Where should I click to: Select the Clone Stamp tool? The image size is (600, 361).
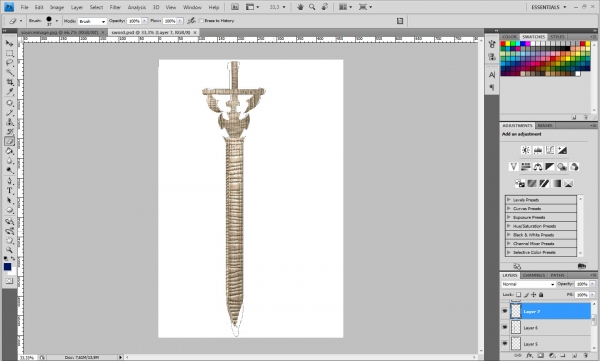(10, 123)
